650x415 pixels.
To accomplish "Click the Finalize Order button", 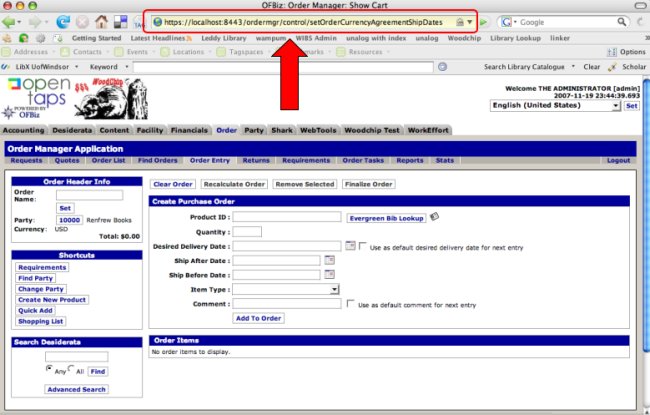I will [369, 184].
